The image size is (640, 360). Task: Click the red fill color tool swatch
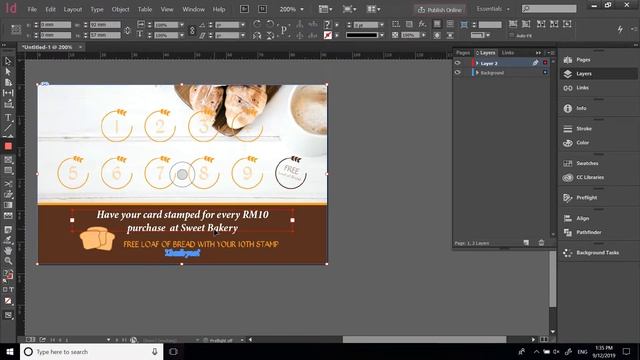8,146
